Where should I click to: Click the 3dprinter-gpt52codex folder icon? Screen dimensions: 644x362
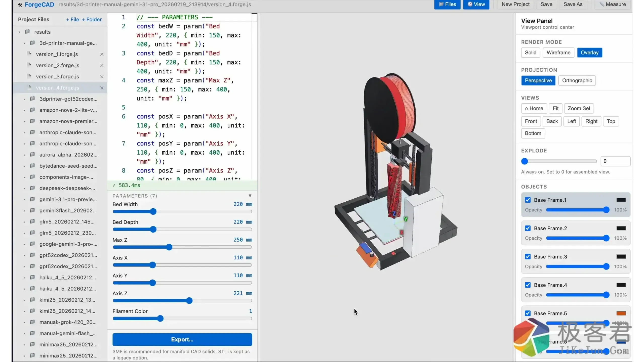click(x=32, y=99)
